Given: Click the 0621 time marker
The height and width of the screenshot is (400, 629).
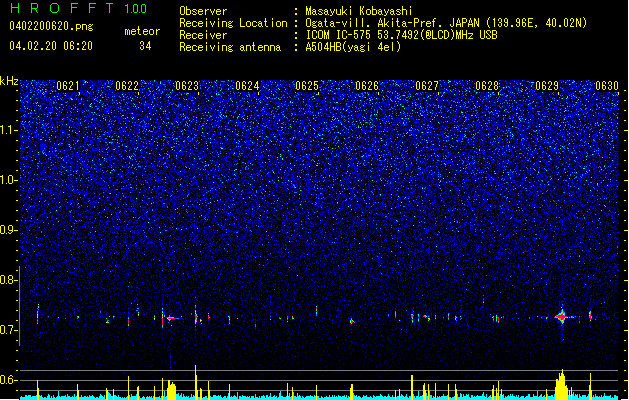Looking at the screenshot, I should [68, 86].
